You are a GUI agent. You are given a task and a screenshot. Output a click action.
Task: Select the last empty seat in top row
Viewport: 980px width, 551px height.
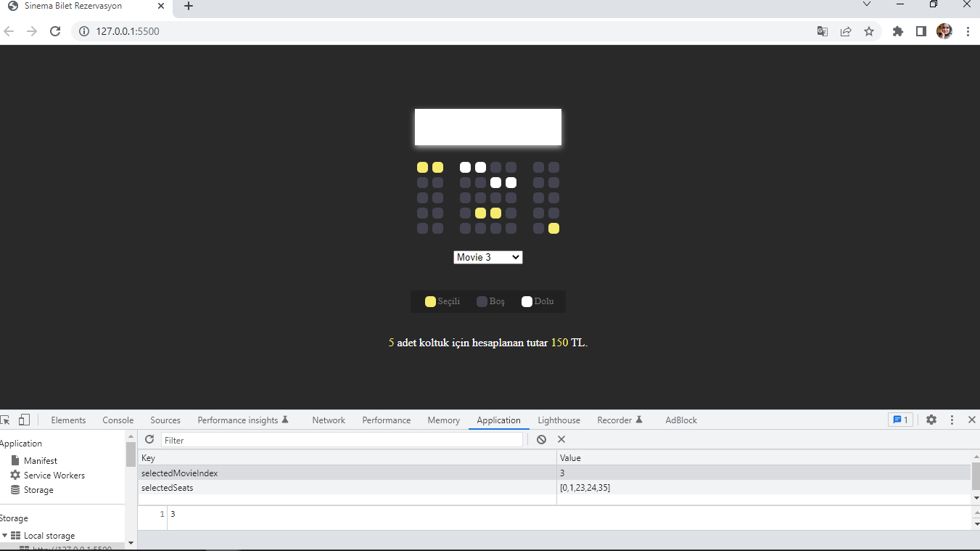(x=553, y=168)
